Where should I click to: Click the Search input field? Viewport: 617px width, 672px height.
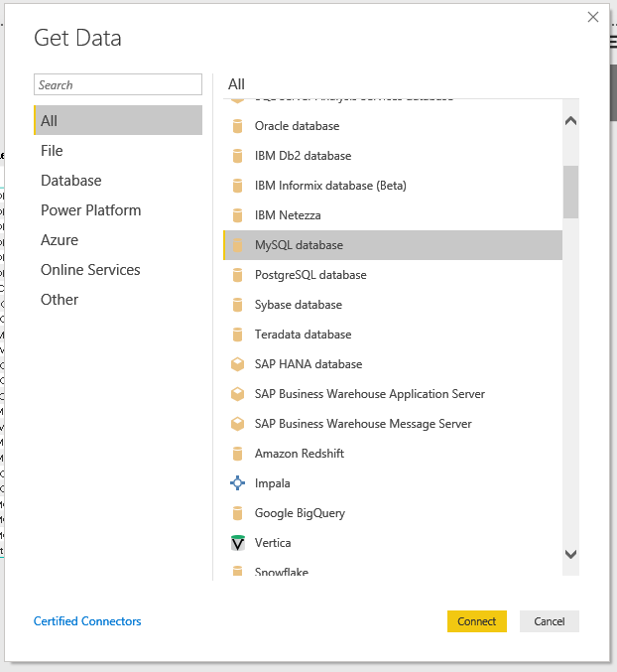click(x=118, y=84)
